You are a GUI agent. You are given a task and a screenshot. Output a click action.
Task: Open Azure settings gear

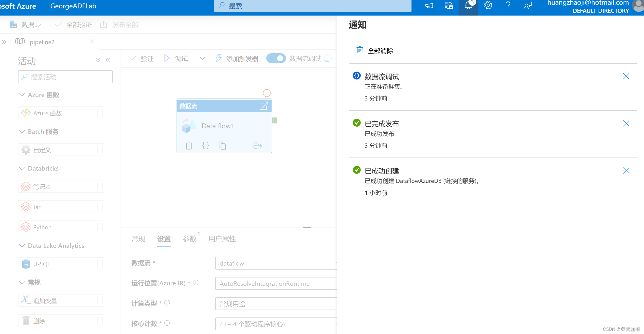pos(488,5)
